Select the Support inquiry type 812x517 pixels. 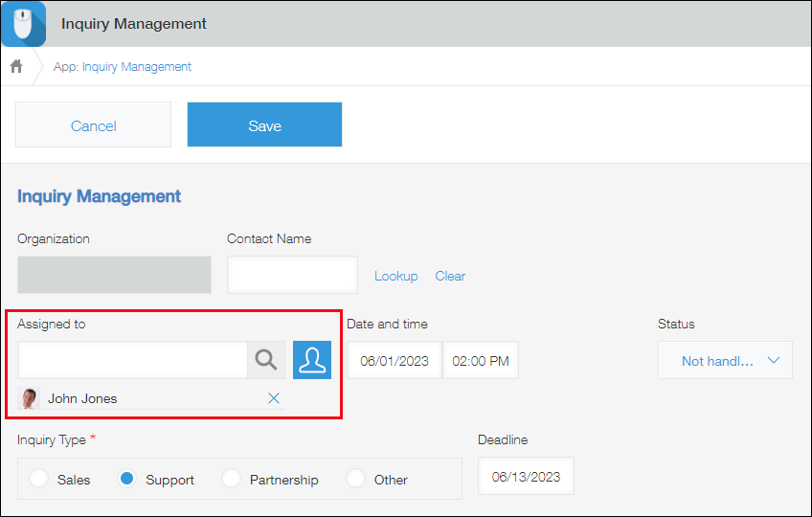126,479
